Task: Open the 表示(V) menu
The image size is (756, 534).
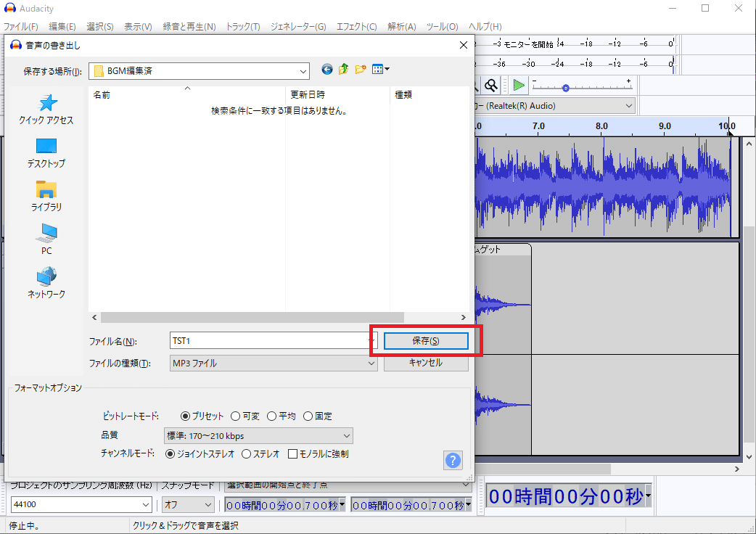Action: coord(138,27)
